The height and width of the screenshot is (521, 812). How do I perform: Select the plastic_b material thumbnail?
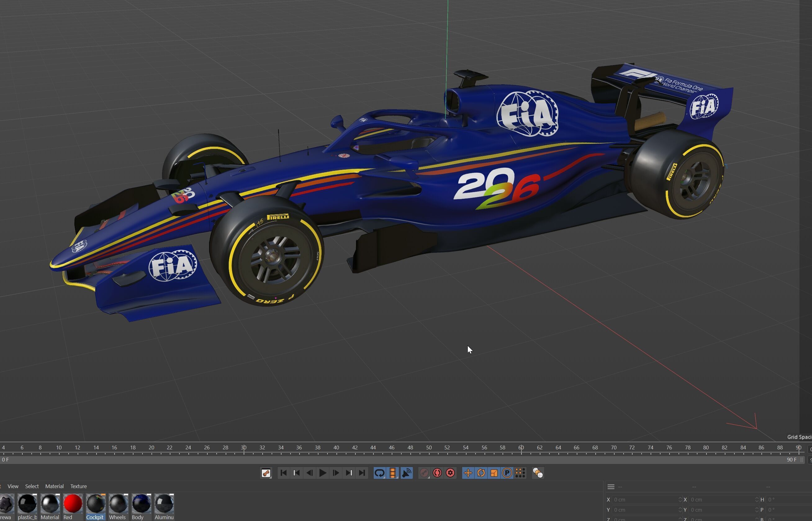pyautogui.click(x=27, y=504)
